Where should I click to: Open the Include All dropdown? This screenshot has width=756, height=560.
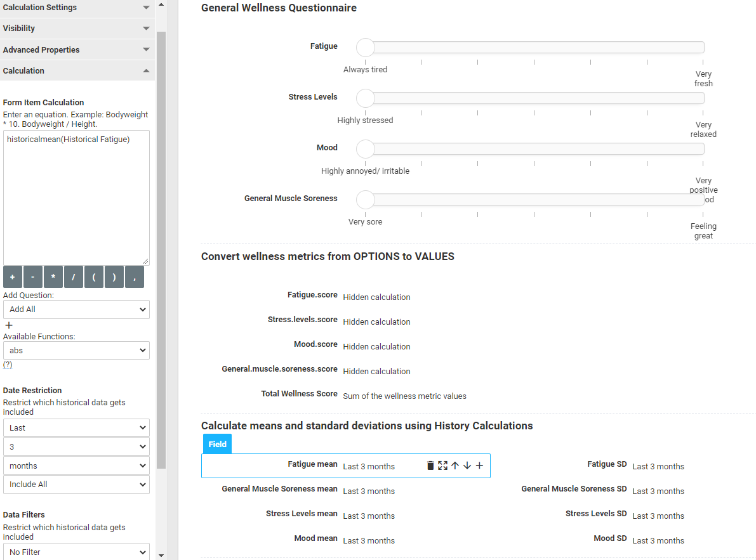click(x=76, y=485)
